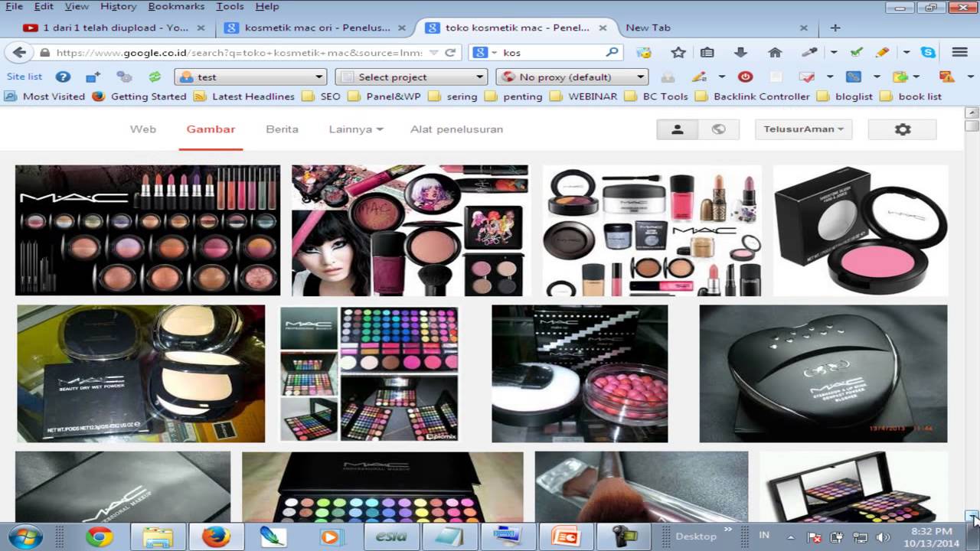Click the green refresh arrows icon
This screenshot has height=551, width=980.
(155, 77)
